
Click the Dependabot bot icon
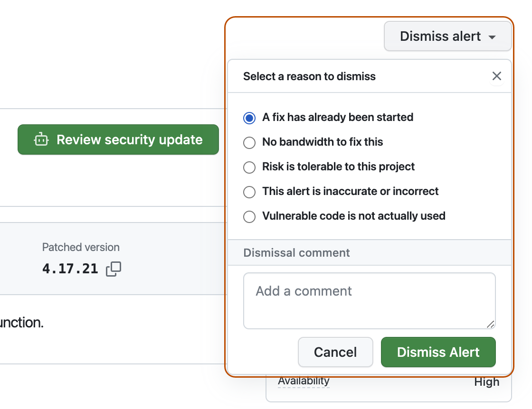pos(41,139)
